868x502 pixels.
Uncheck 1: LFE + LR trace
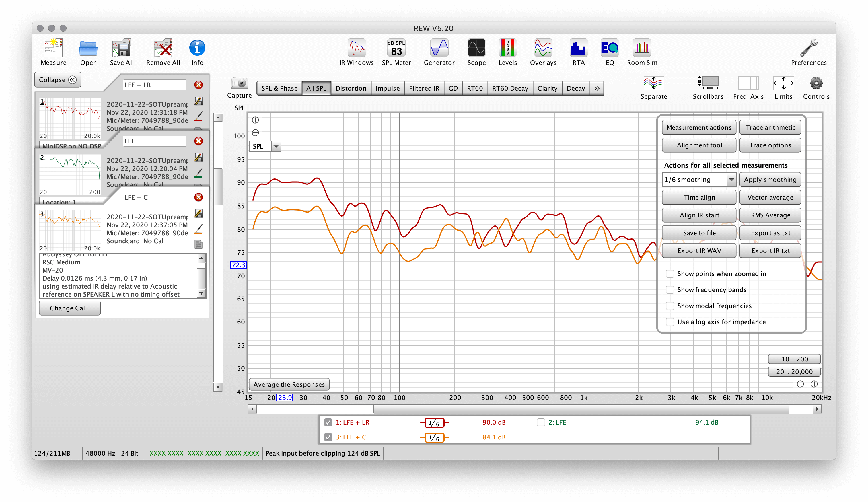coord(328,422)
